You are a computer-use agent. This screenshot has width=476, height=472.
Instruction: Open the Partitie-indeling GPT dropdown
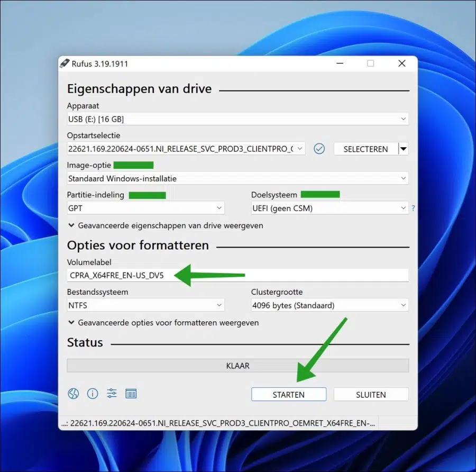click(x=146, y=208)
